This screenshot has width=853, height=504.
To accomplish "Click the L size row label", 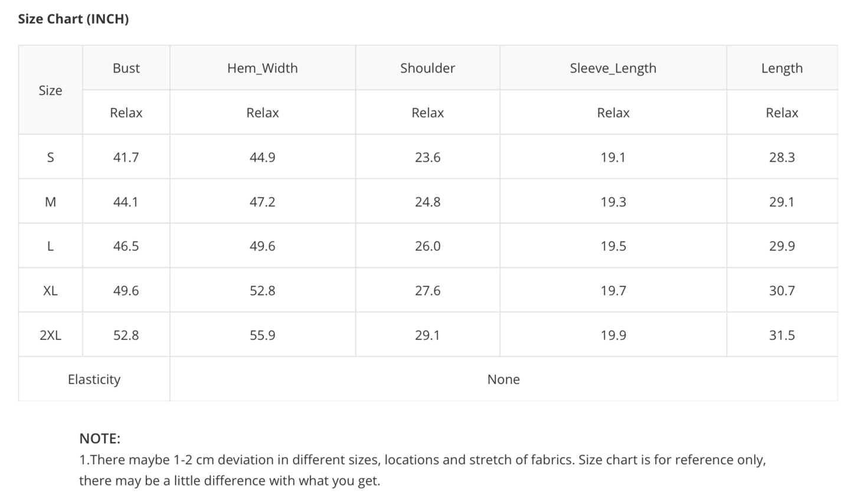I will coord(51,246).
